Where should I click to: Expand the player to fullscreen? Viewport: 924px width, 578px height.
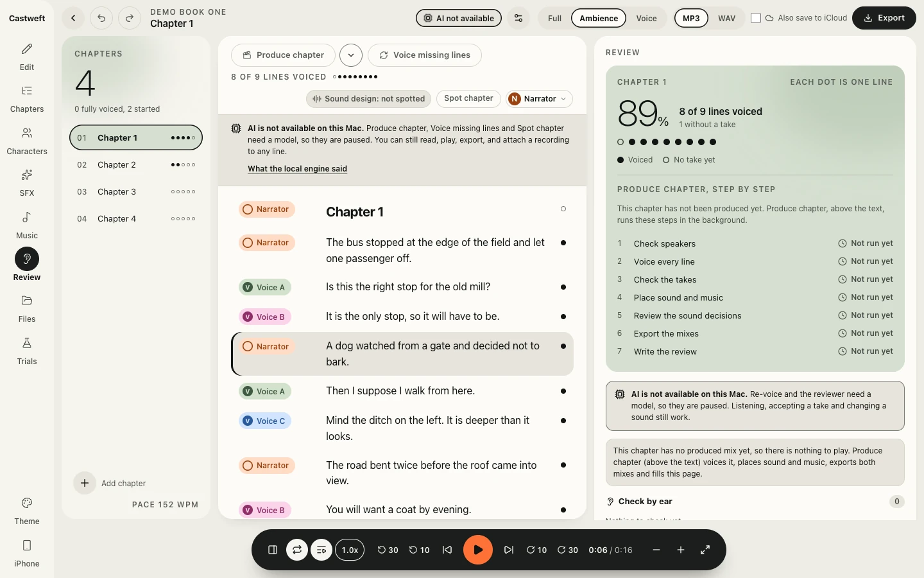[705, 550]
